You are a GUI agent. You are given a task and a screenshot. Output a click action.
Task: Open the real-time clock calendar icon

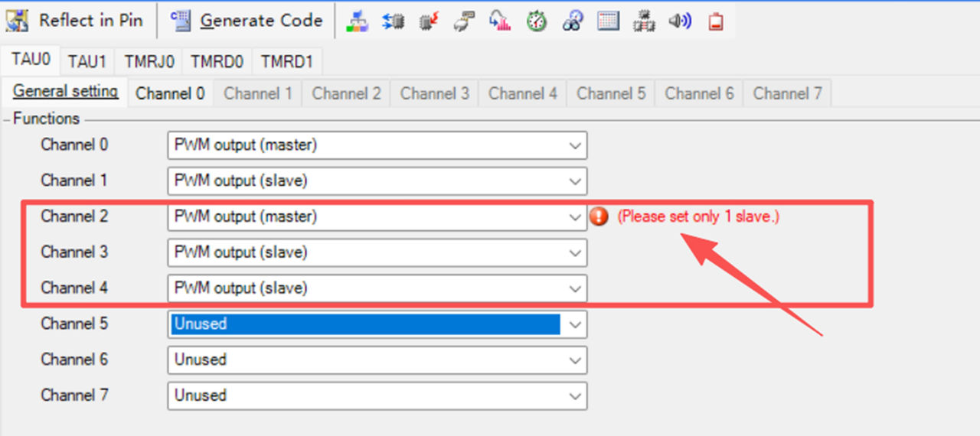pos(608,21)
